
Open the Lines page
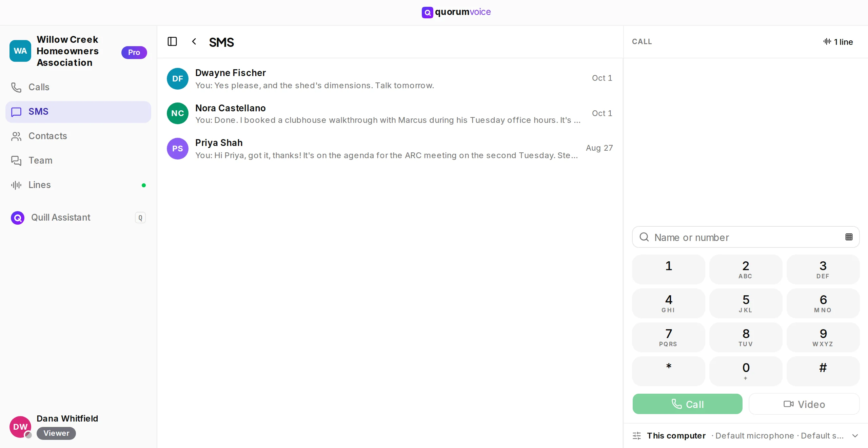pyautogui.click(x=78, y=185)
